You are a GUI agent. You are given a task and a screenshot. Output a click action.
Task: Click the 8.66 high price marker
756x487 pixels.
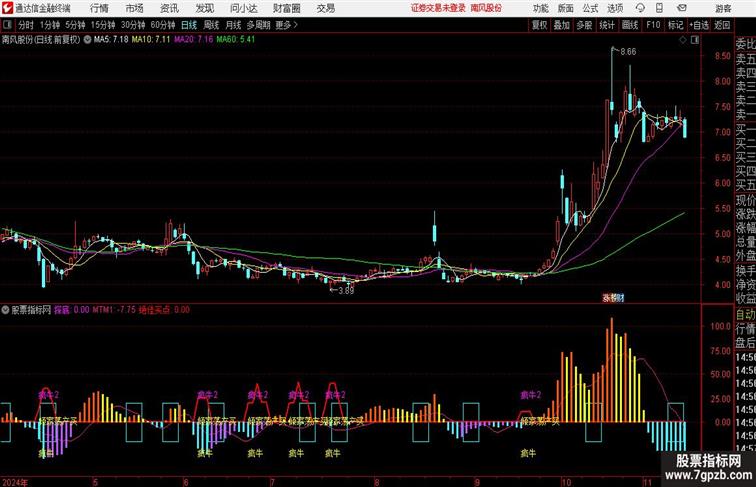(x=628, y=52)
